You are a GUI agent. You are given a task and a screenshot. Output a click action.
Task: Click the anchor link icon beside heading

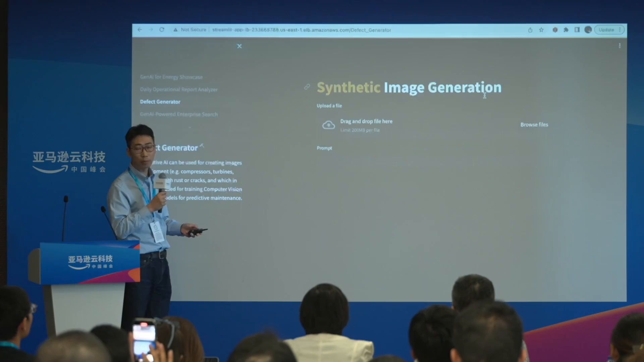[307, 87]
